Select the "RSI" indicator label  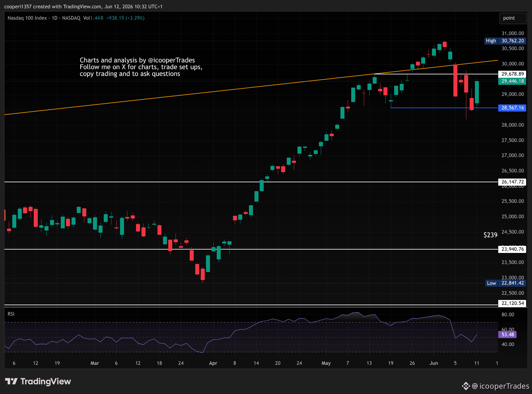click(11, 314)
